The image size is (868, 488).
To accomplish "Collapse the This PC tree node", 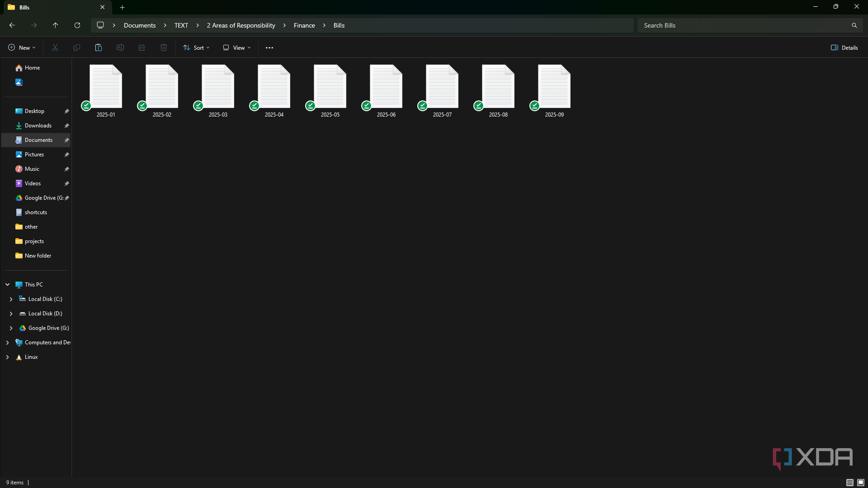I will pos(7,285).
